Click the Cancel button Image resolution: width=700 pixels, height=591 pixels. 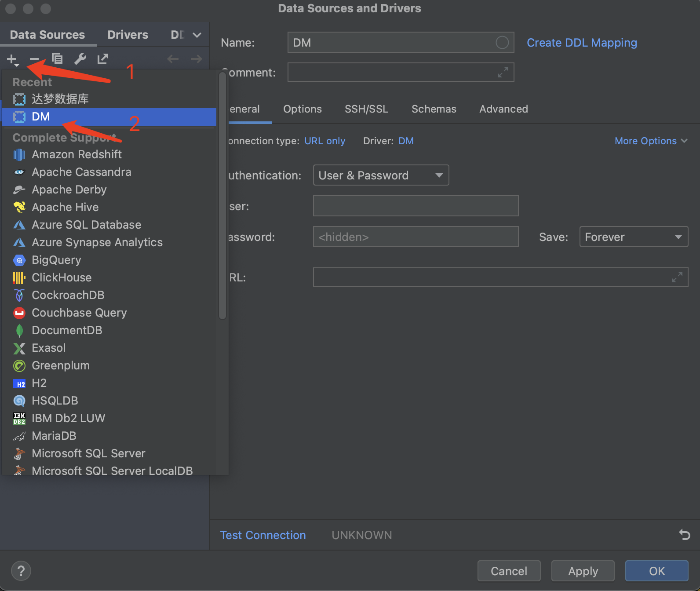509,571
